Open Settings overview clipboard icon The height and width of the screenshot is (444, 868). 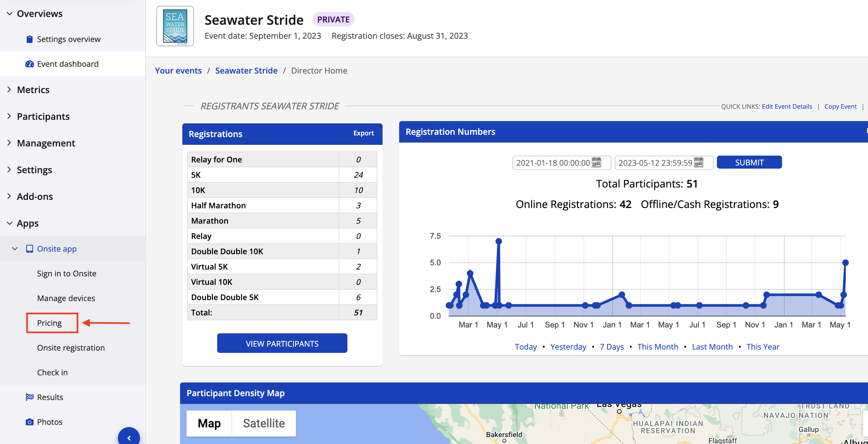pos(30,39)
